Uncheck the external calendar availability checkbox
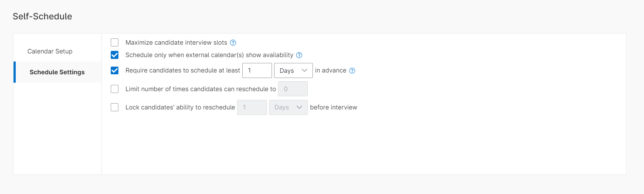Viewport: 644px width, 194px height. (115, 55)
